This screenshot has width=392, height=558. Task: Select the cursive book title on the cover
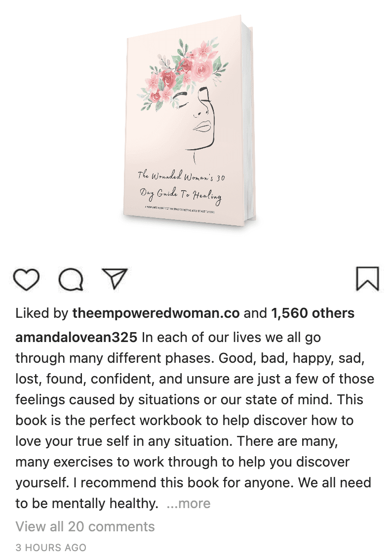181,186
